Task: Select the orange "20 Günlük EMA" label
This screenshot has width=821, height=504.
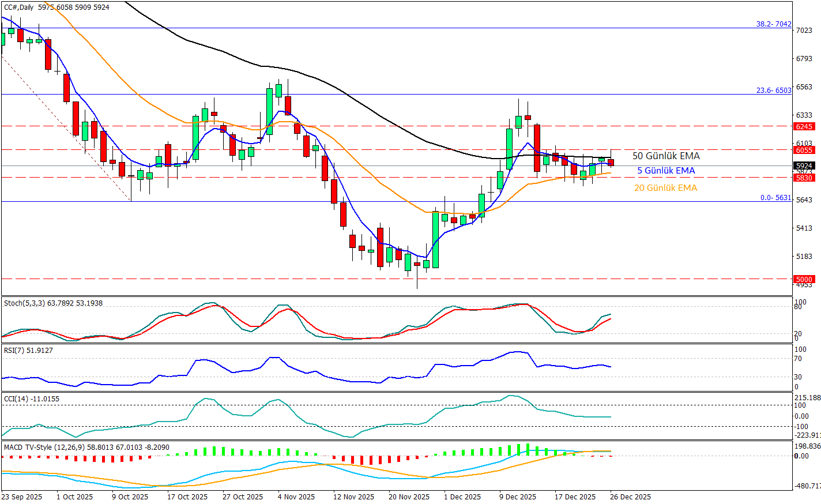Action: click(665, 188)
